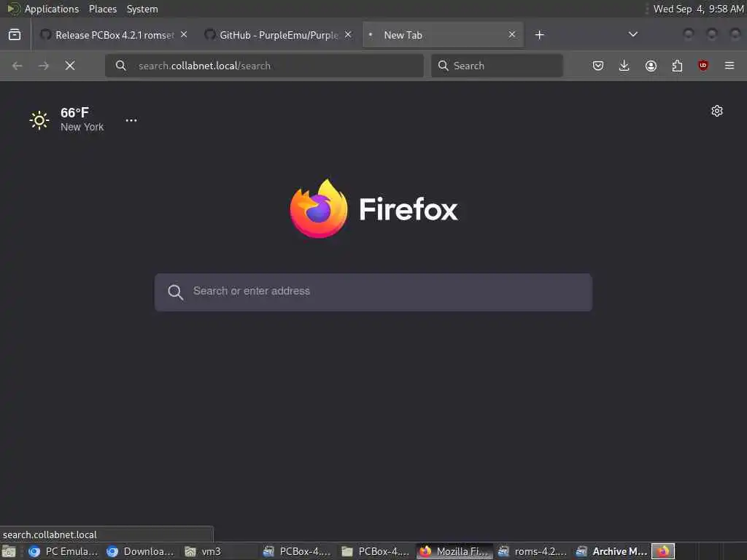The image size is (747, 560).
Task: Click the magnifier icon in center search field
Action: pos(175,292)
